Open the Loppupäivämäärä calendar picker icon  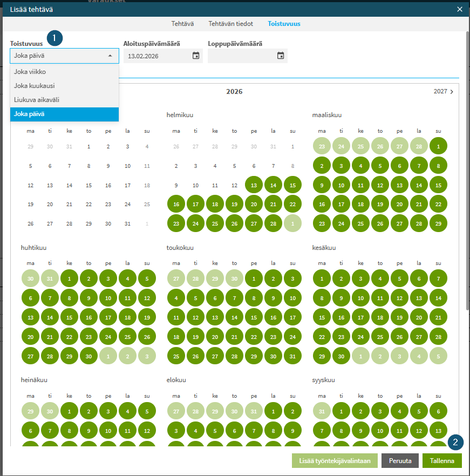pos(281,56)
